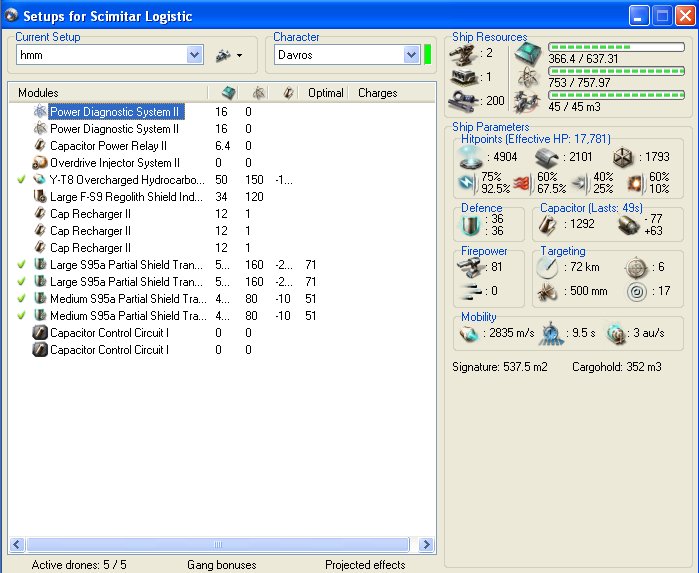Click the module list horizontal scrollbar thumb
Screen dimensions: 699x573
216,545
